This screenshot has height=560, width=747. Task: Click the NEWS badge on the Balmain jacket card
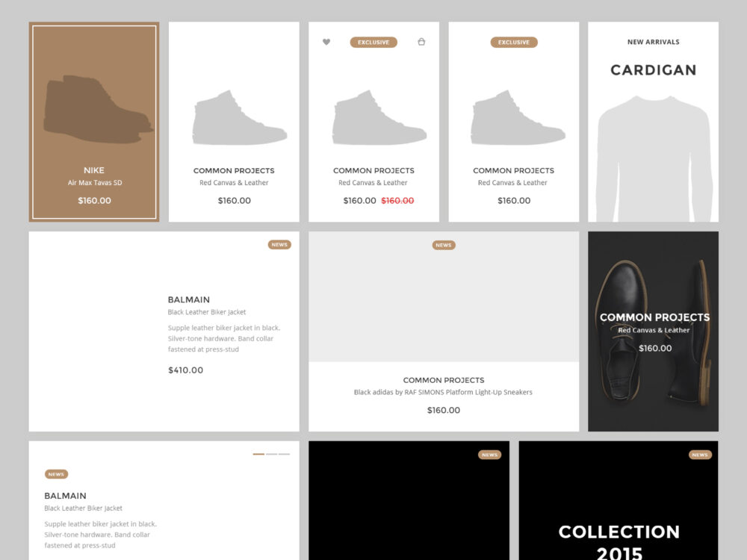click(279, 244)
